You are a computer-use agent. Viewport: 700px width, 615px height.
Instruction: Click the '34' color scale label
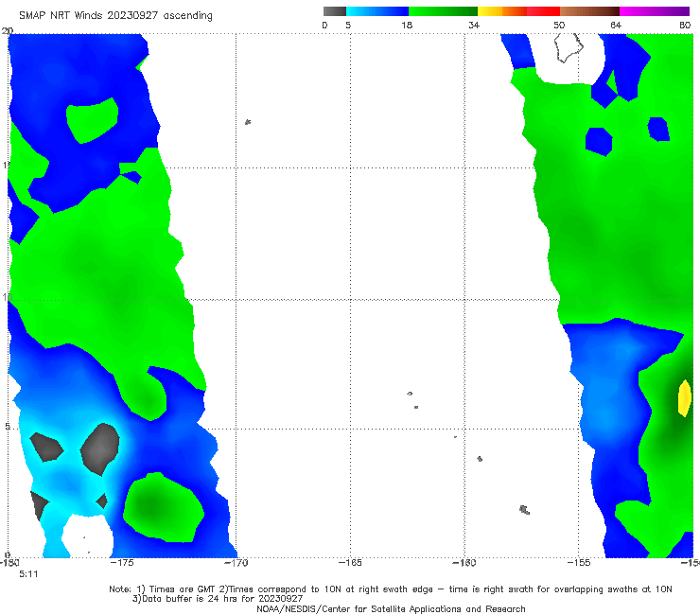pyautogui.click(x=474, y=25)
